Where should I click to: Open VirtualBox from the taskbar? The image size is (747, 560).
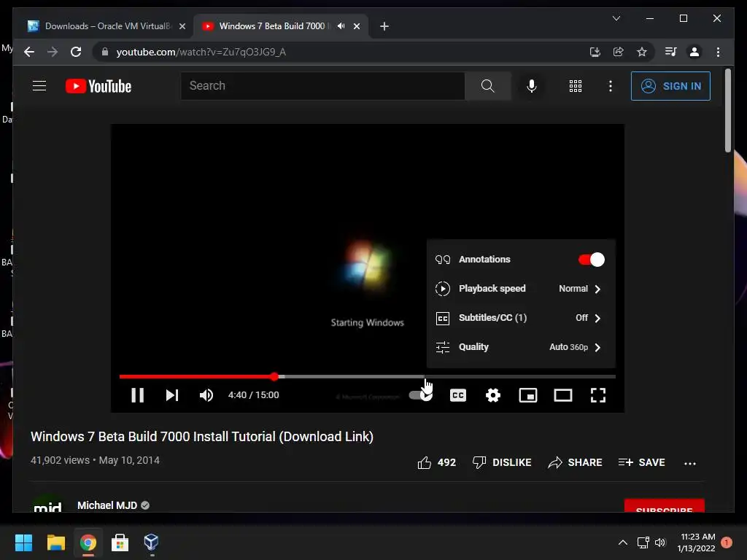(x=152, y=542)
